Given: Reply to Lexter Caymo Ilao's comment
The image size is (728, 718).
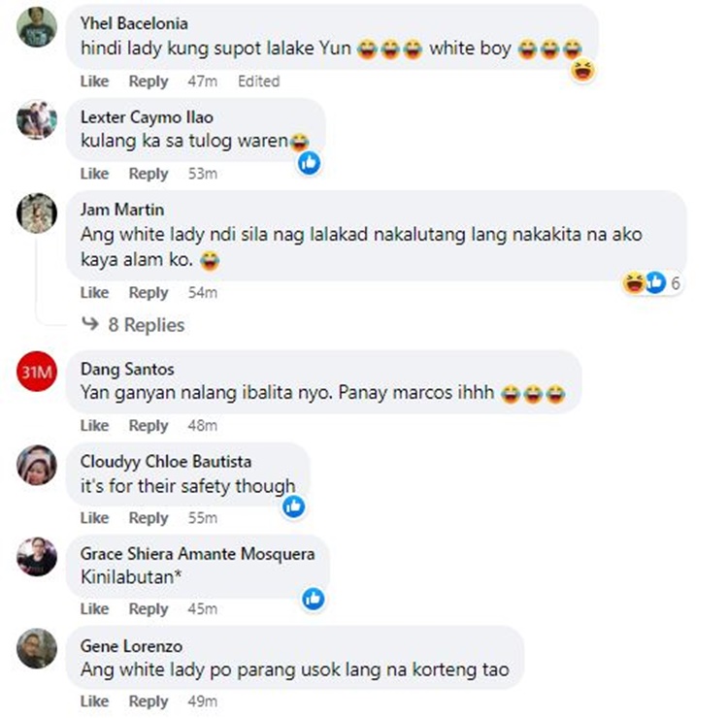Looking at the screenshot, I should [x=149, y=174].
